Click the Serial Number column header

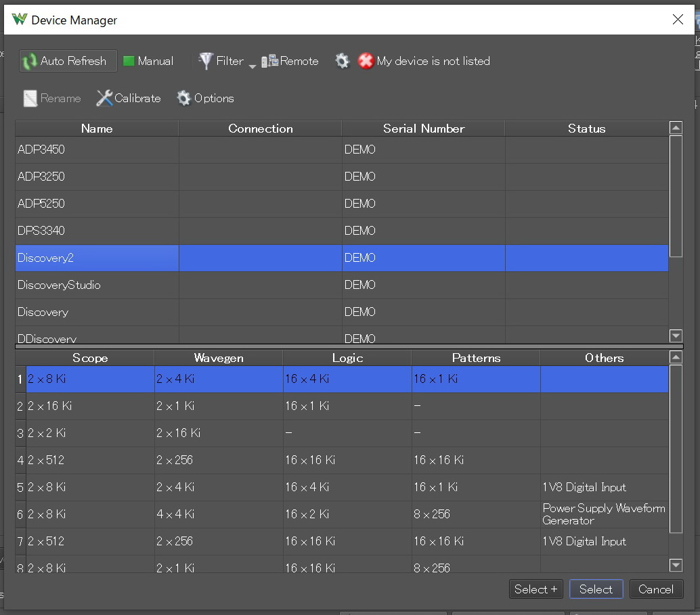click(x=423, y=129)
